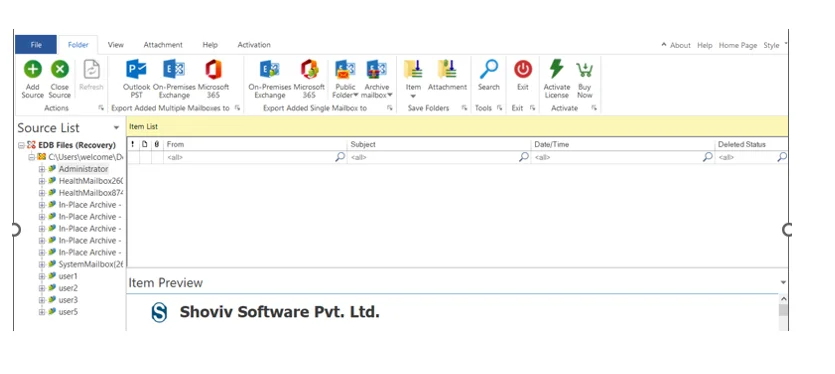
Task: Click the Buy Now cart icon
Action: 584,70
